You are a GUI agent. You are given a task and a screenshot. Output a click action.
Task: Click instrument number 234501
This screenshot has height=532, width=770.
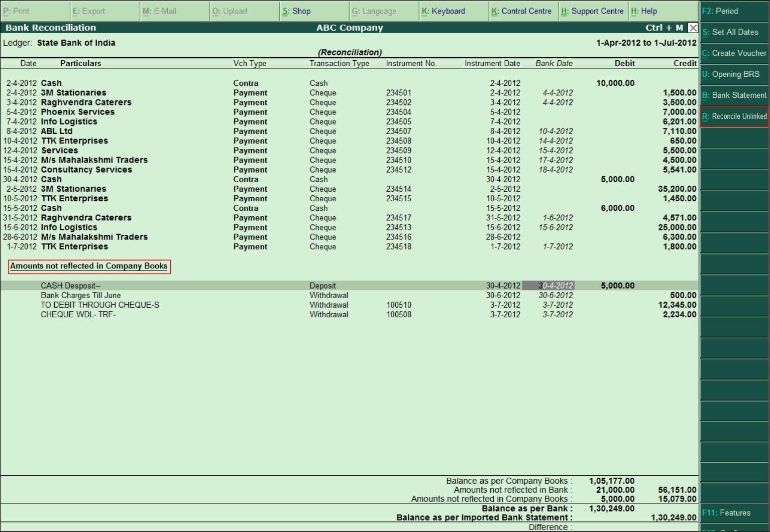(399, 93)
